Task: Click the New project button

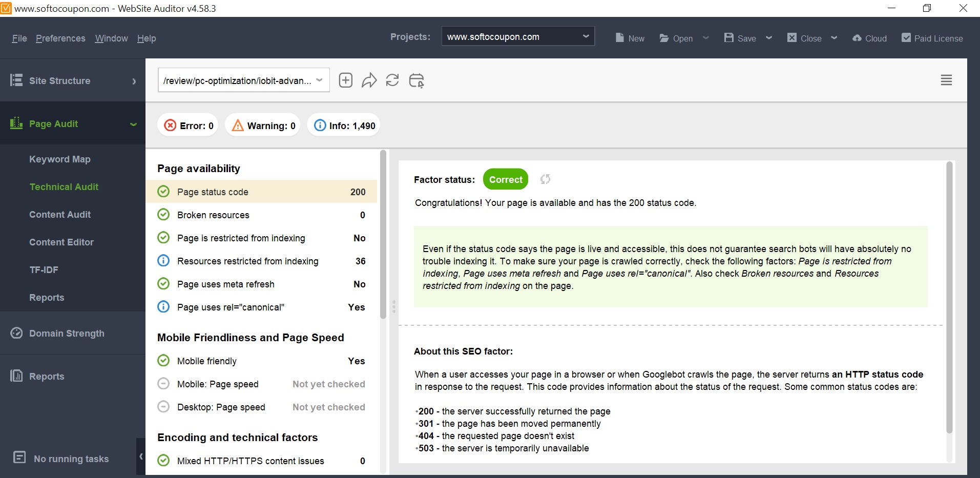Action: click(x=630, y=38)
